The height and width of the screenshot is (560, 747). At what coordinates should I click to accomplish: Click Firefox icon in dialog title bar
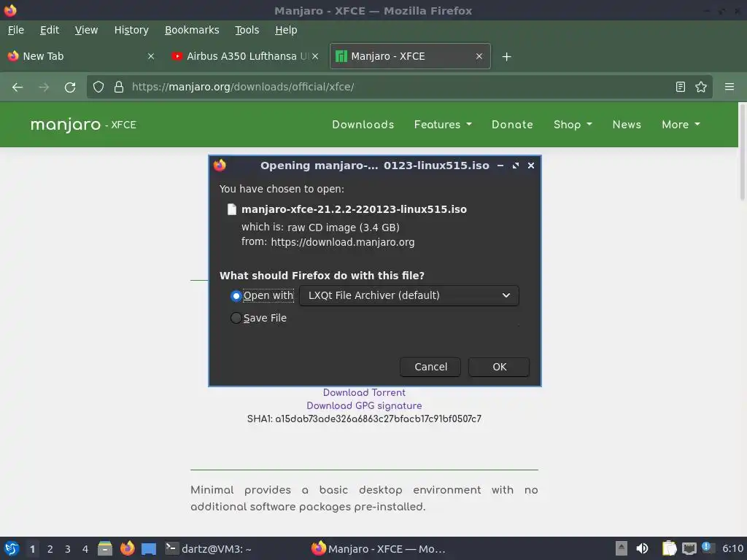[x=220, y=166]
